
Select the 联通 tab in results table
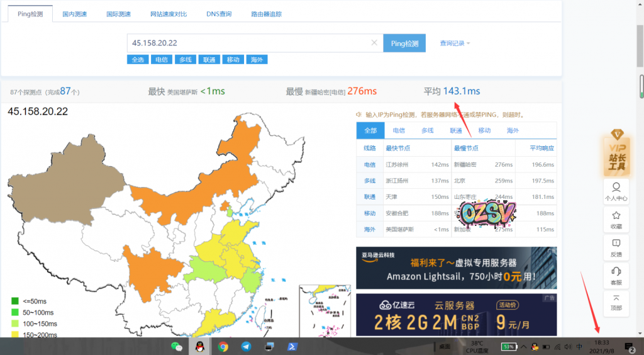tap(455, 130)
